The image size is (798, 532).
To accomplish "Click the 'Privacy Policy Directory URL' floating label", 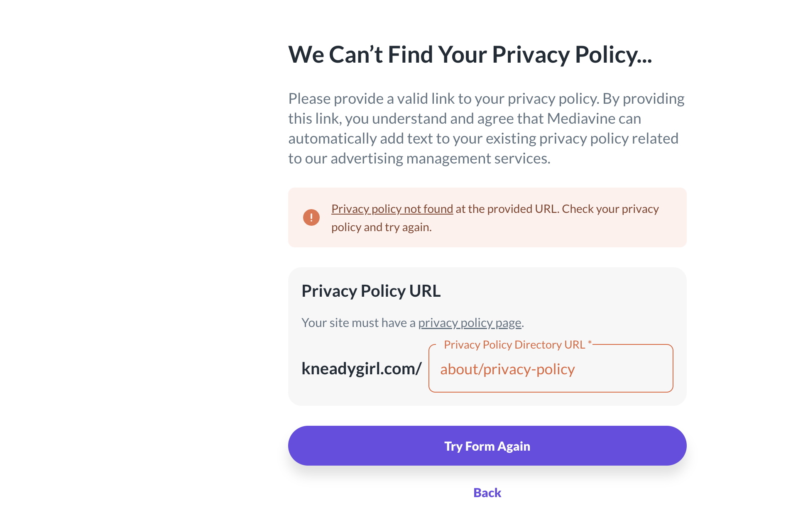I will 514,344.
